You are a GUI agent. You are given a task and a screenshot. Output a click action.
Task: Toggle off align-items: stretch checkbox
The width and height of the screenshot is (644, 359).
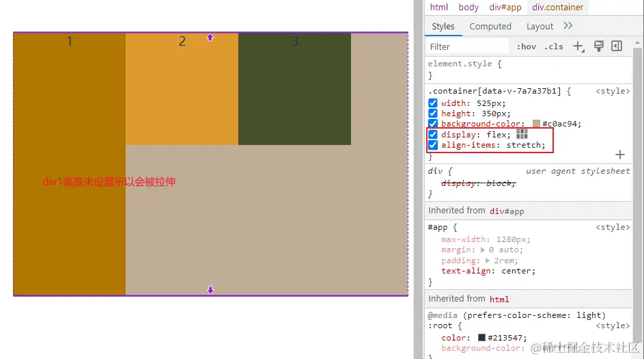tap(433, 145)
